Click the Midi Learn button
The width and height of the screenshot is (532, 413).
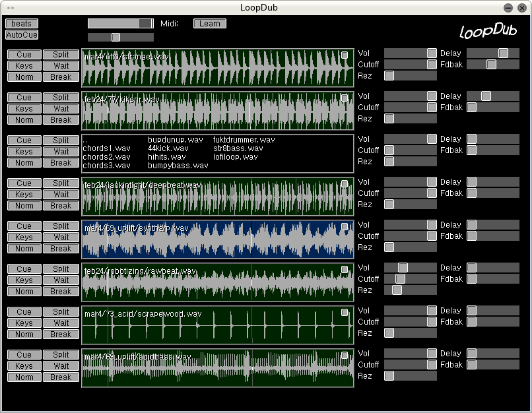(x=210, y=24)
